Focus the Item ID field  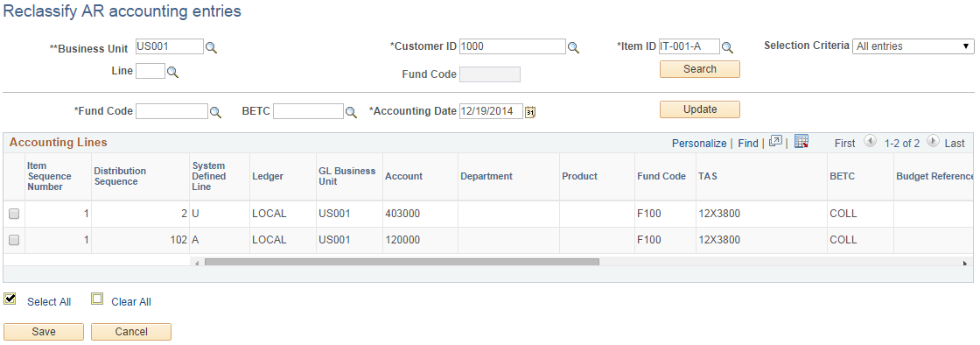(x=689, y=46)
